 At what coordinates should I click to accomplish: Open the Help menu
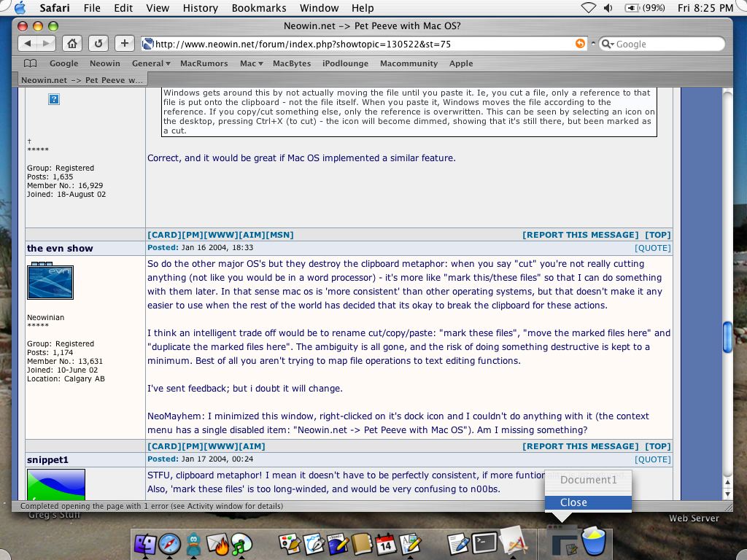pyautogui.click(x=363, y=7)
